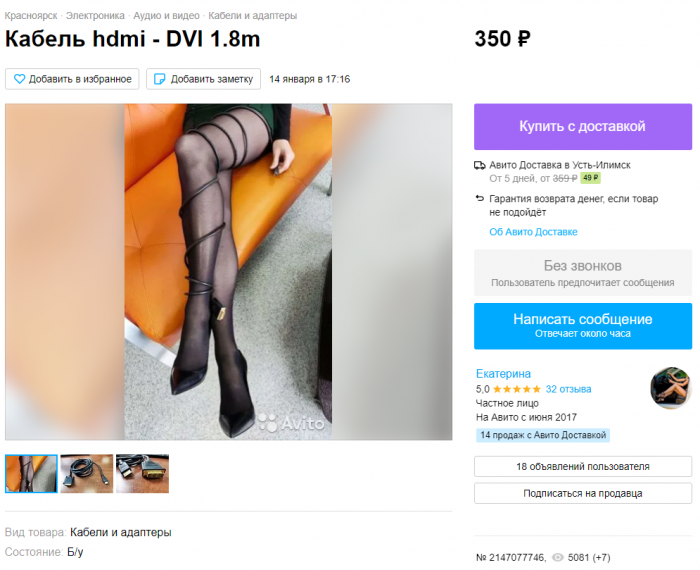Screen dimensions: 700x570
Task: Navigate to Аудио и видео breadcrumb
Action: tap(166, 16)
